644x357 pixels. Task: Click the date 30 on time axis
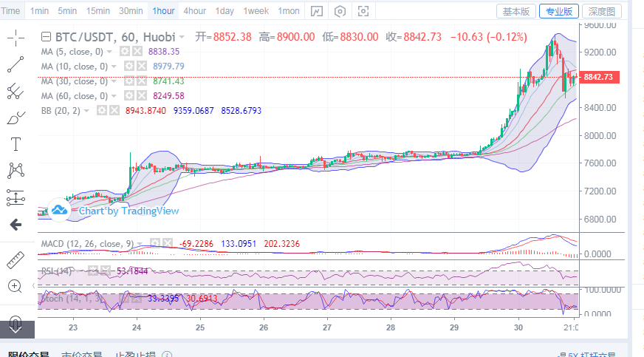(518, 327)
